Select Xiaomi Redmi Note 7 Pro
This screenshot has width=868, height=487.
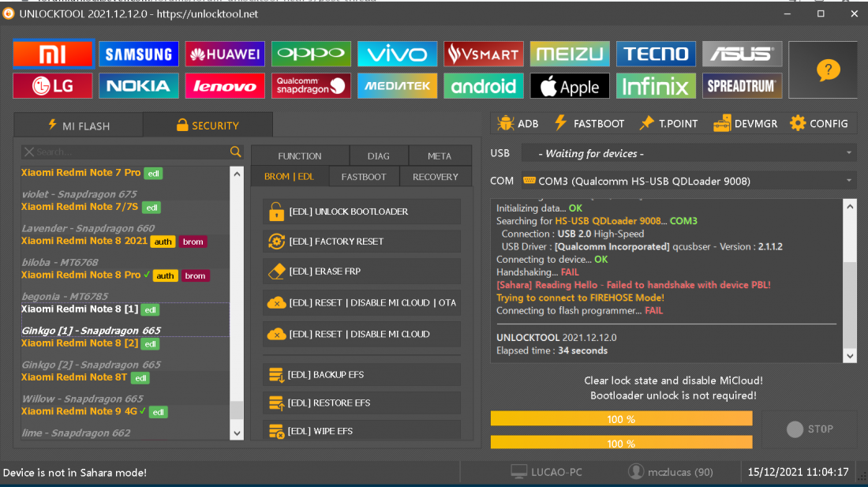[x=80, y=173]
